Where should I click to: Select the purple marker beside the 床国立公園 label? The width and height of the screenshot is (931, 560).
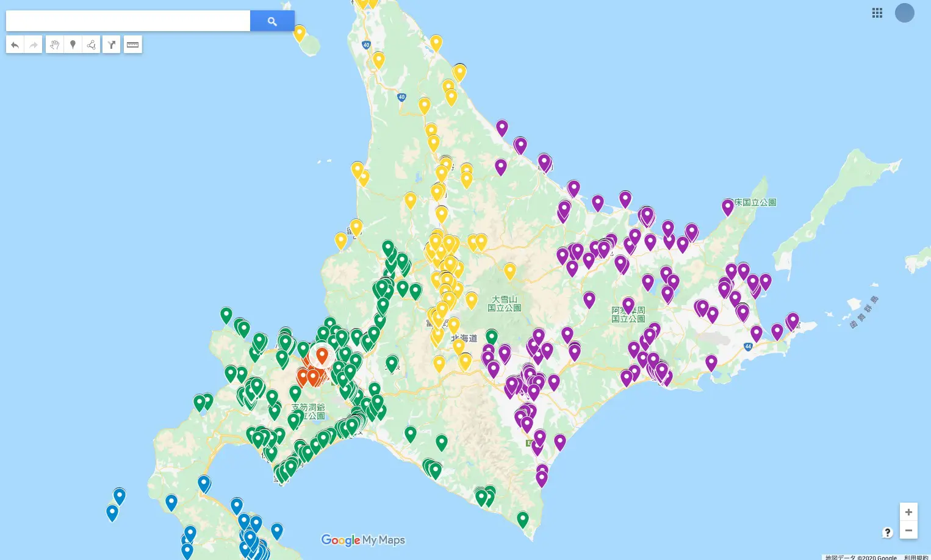728,206
